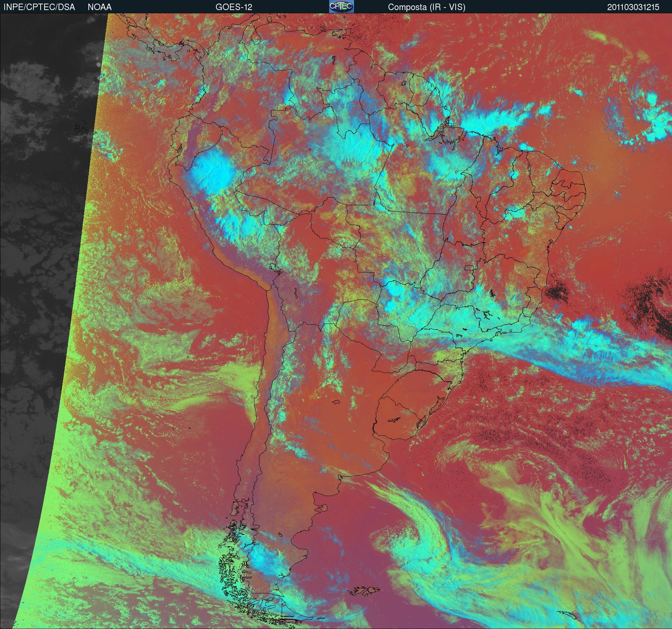Viewport: 672px width, 629px height.
Task: Click the Composta (IR - VIS) title
Action: [x=427, y=7]
